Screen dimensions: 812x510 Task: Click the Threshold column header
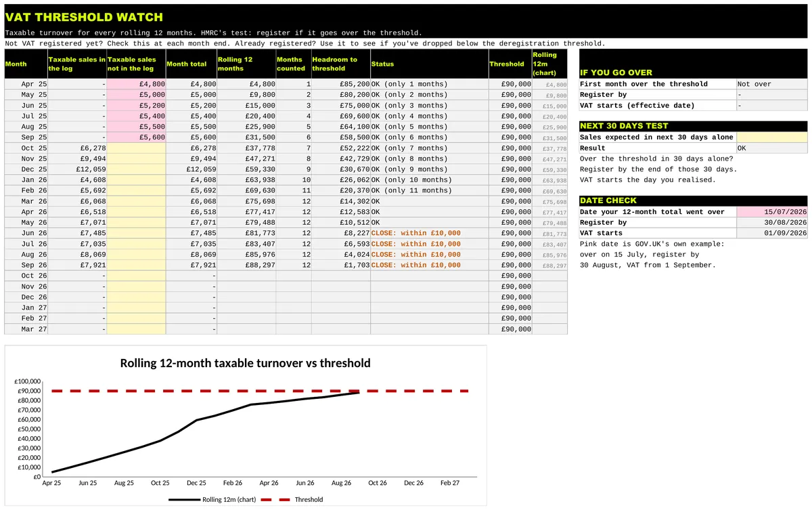[510, 64]
